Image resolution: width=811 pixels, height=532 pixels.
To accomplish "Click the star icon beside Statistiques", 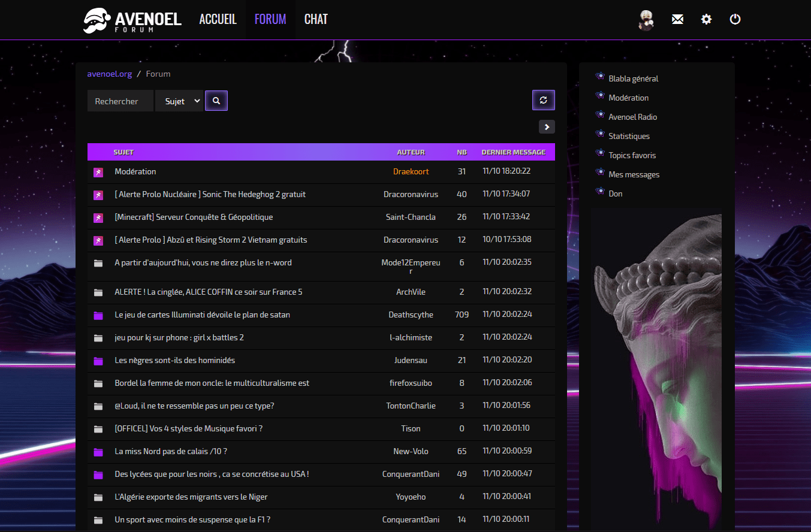I will pos(600,134).
